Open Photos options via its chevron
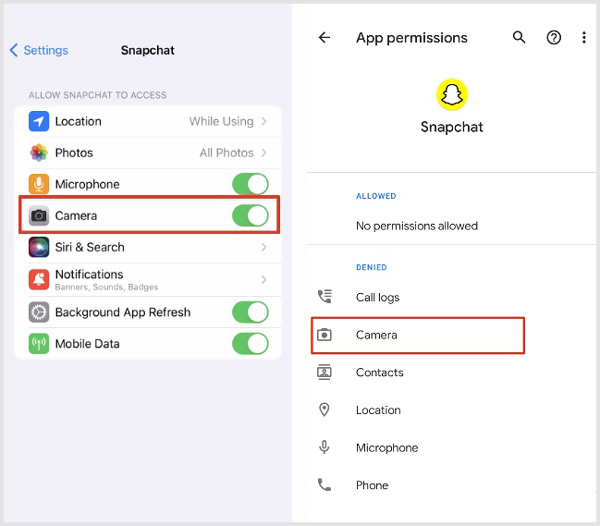The height and width of the screenshot is (526, 600). coord(264,153)
